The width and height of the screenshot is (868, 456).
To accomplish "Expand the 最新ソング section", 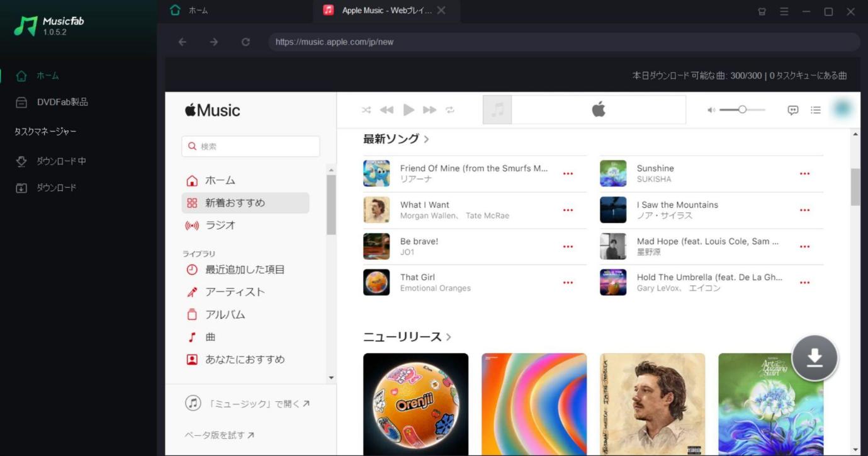I will (x=396, y=139).
